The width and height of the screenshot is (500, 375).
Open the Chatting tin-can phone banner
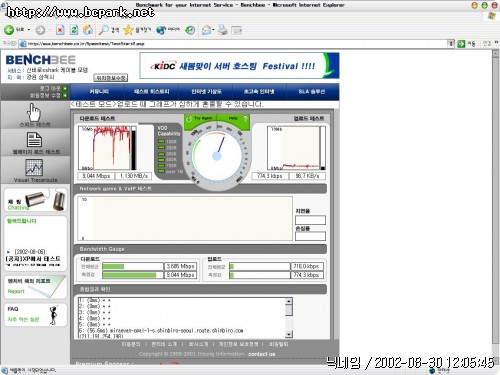coord(35,200)
